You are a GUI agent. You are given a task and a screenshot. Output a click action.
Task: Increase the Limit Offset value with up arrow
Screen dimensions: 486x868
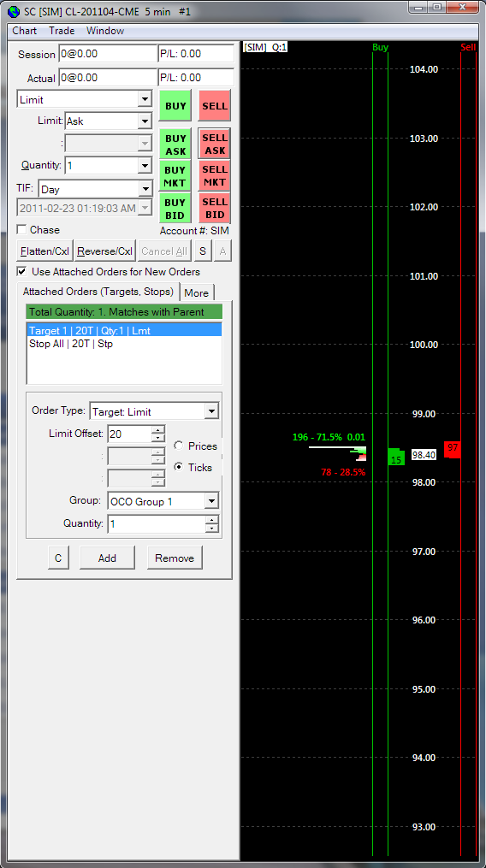158,429
